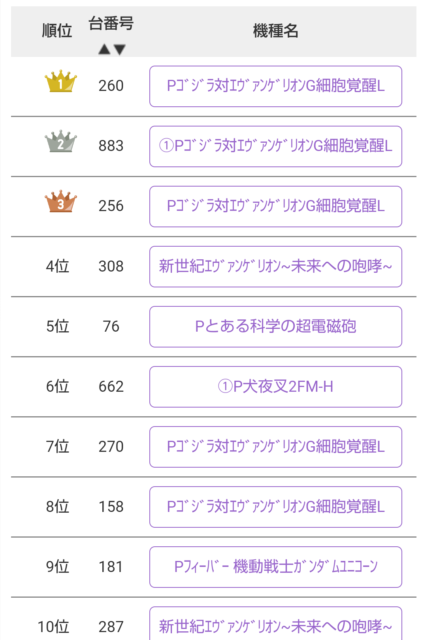Click the 順位 column header
The image size is (422, 640).
click(57, 31)
